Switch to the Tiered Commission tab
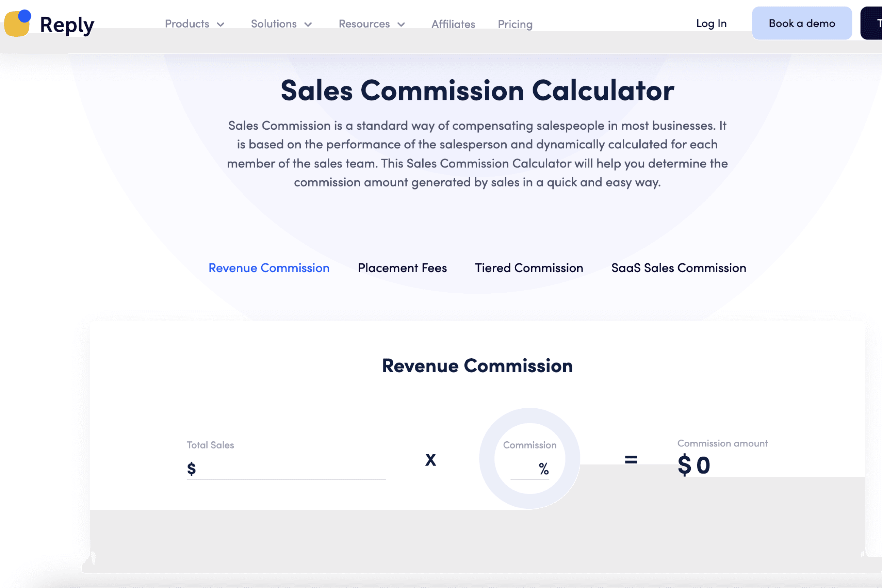Viewport: 882px width, 588px height. tap(529, 268)
